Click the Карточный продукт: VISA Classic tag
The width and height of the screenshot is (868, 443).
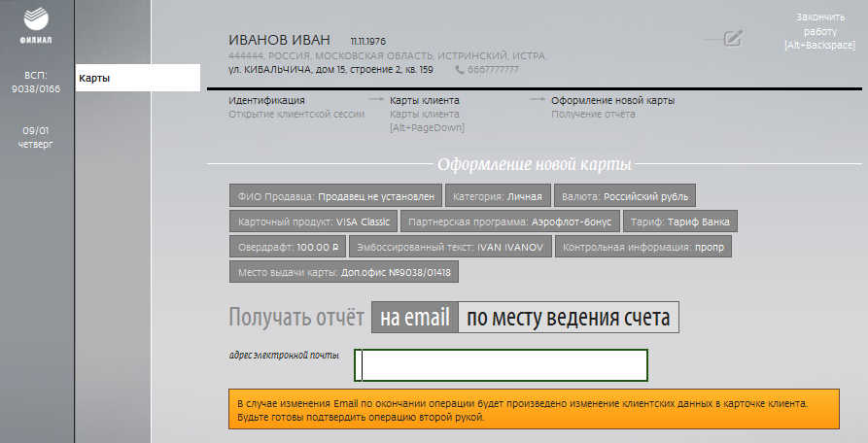click(x=314, y=221)
